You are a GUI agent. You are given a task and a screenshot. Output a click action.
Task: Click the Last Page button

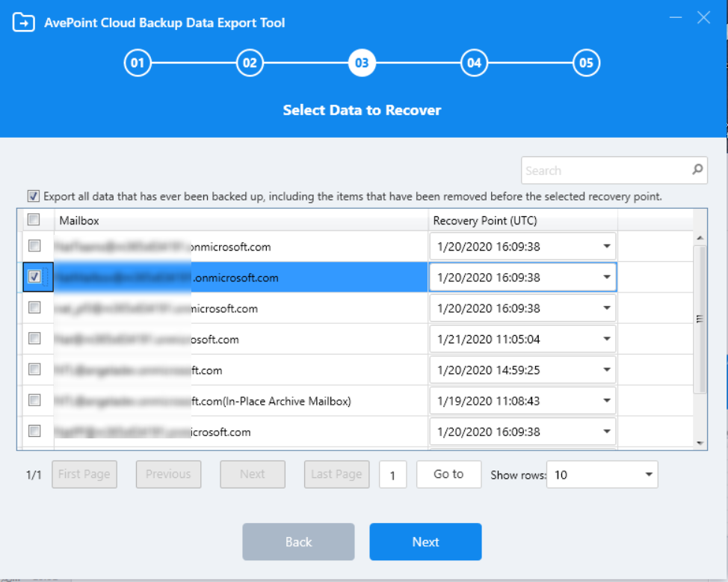(336, 474)
